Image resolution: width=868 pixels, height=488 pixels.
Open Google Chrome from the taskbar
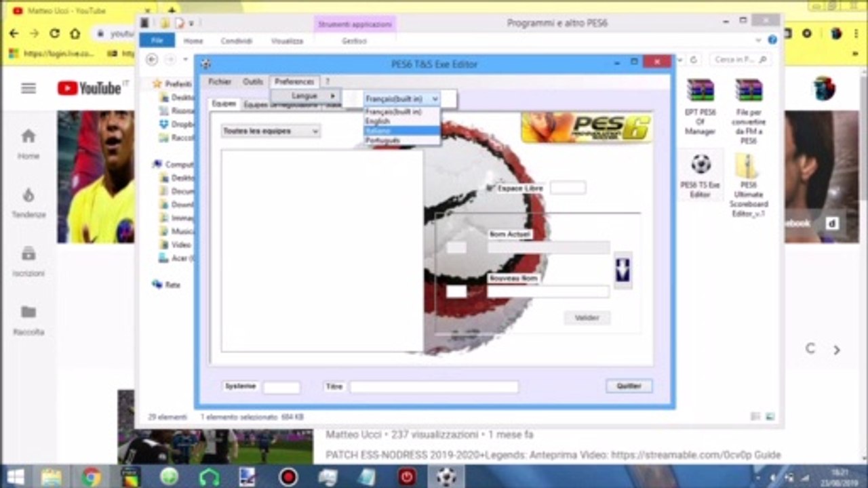click(x=92, y=476)
